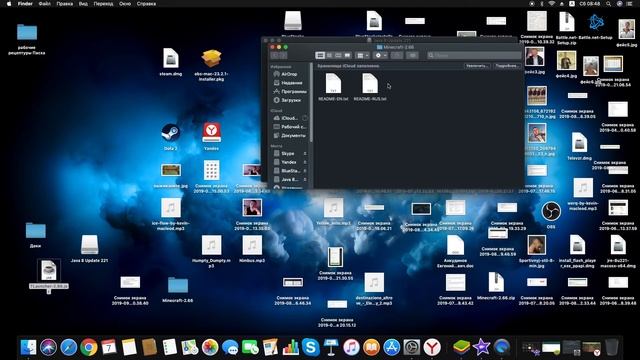Click the Подробнее button in iCloud banner

pos(507,66)
